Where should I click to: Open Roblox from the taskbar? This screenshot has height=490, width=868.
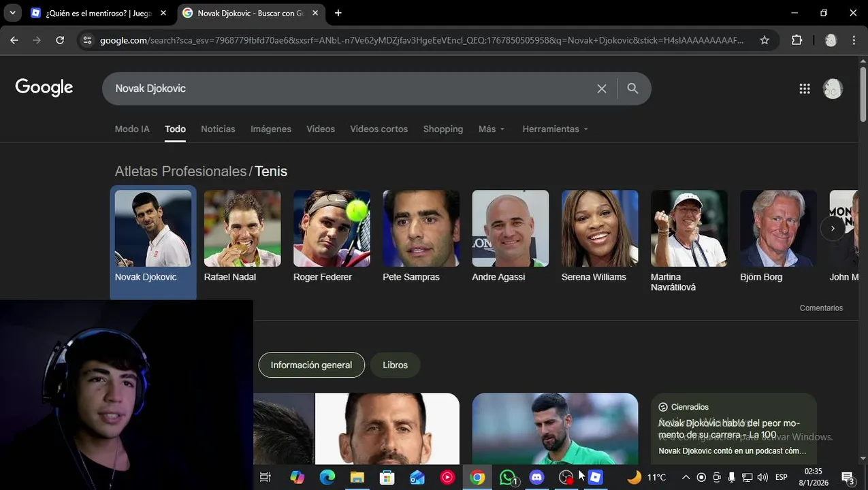[596, 477]
